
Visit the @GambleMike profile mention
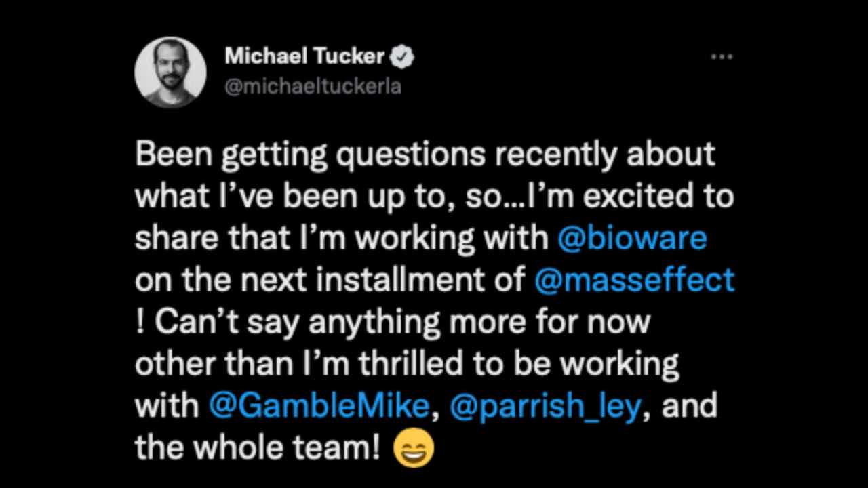pos(319,405)
